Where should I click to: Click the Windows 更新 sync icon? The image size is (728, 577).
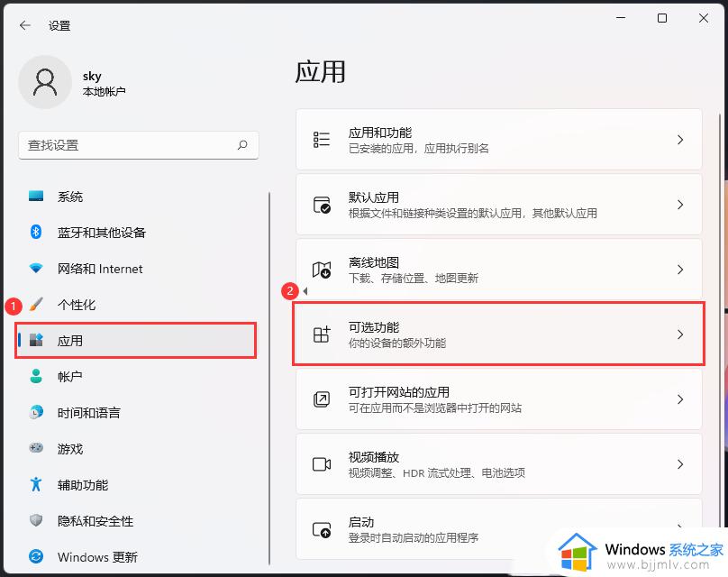point(36,556)
